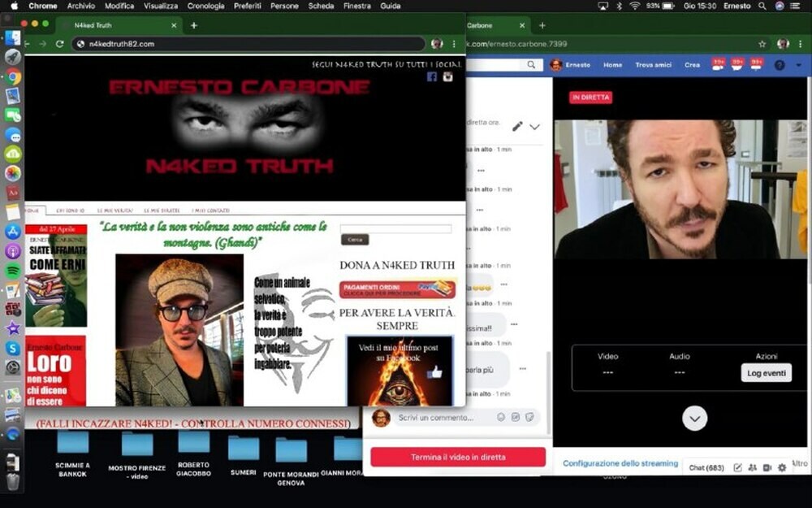Open the Chrome Archivio menu
This screenshot has height=508, width=812.
point(80,7)
